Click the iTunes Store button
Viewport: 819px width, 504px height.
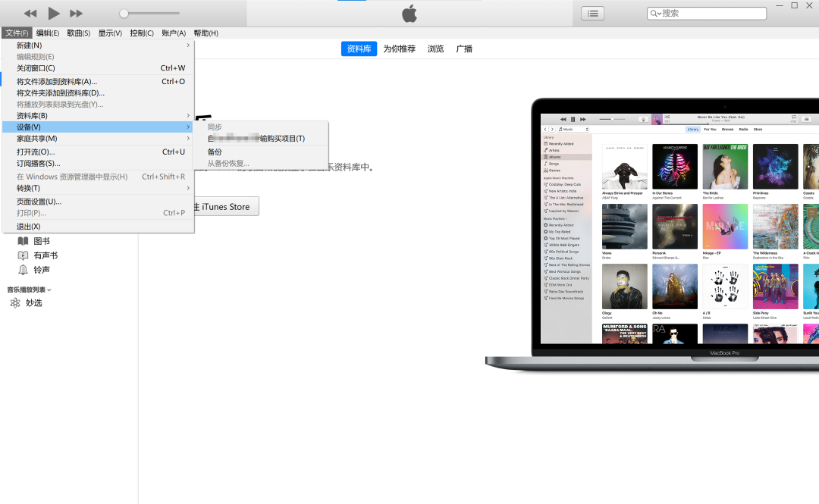226,207
